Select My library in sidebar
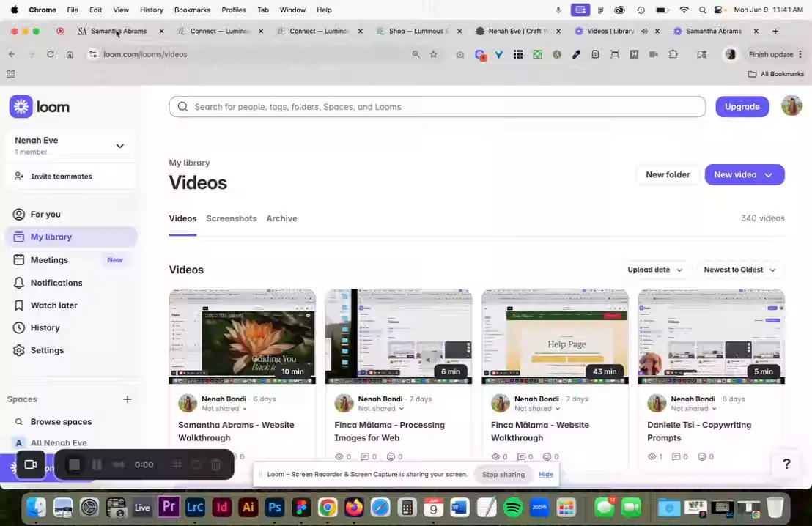The image size is (812, 526). 72,237
